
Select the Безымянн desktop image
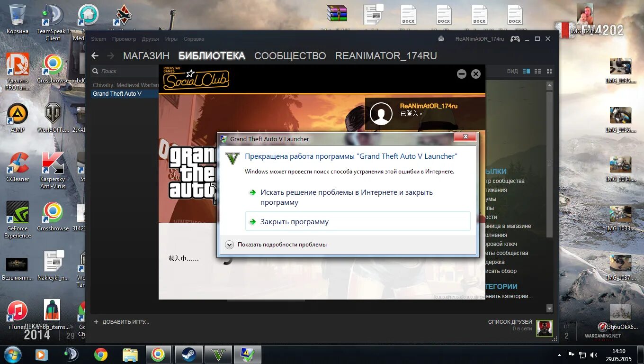click(18, 268)
